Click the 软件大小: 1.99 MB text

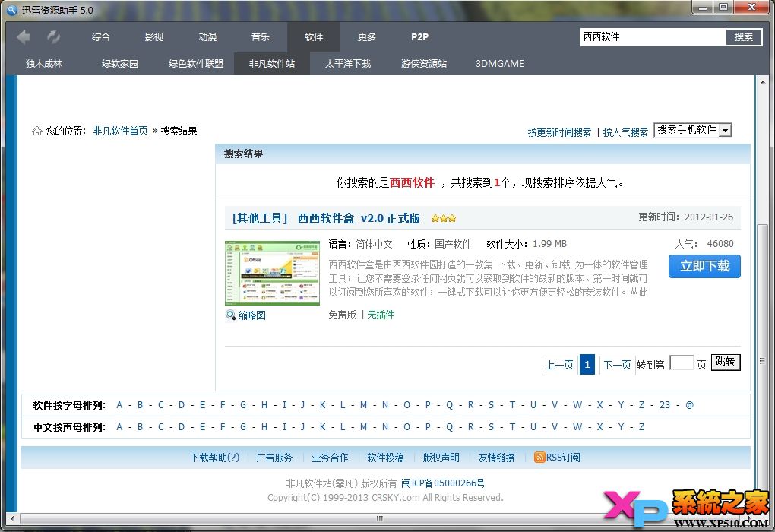point(527,244)
